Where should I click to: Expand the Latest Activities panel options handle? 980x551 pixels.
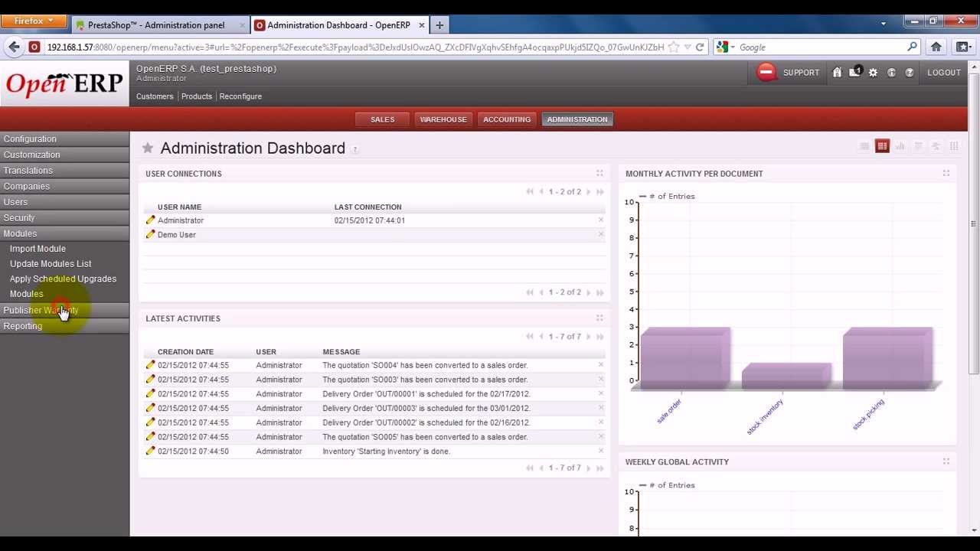(599, 318)
